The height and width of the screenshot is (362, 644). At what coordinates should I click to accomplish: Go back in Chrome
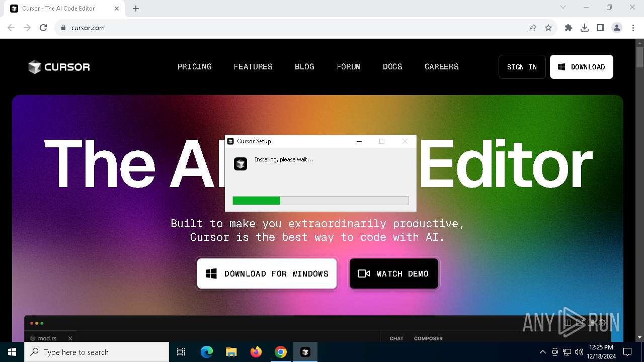coord(11,28)
